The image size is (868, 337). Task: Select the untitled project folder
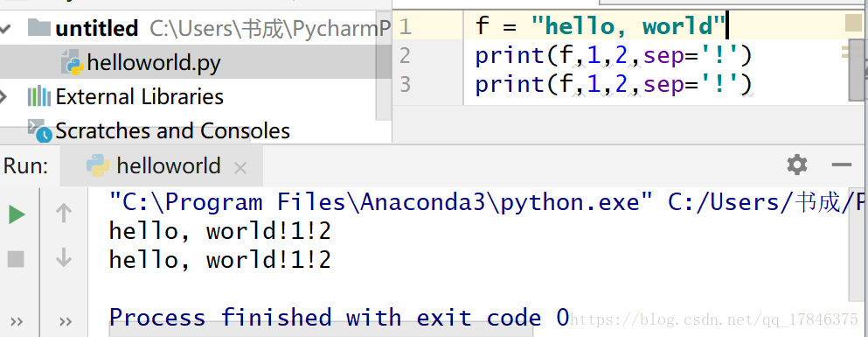coord(96,28)
